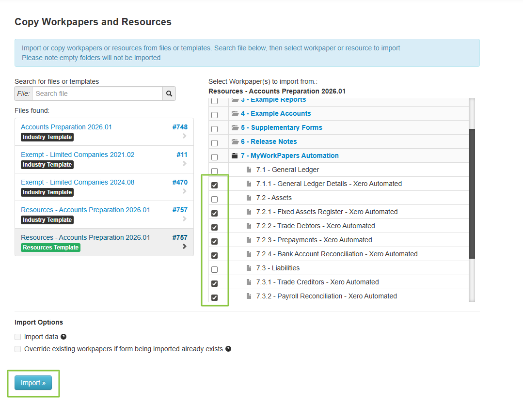523x420 pixels.
Task: Click help icon beside import data
Action: 63,337
